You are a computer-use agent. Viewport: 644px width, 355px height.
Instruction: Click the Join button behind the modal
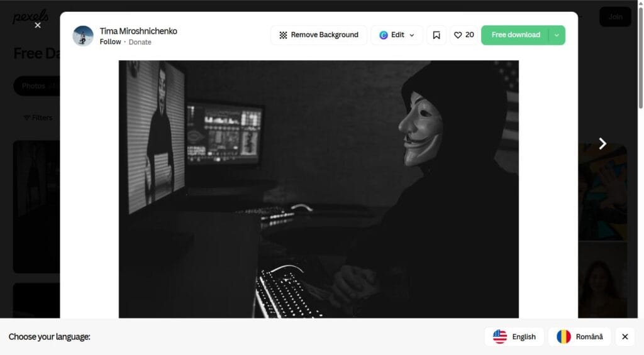pyautogui.click(x=615, y=17)
